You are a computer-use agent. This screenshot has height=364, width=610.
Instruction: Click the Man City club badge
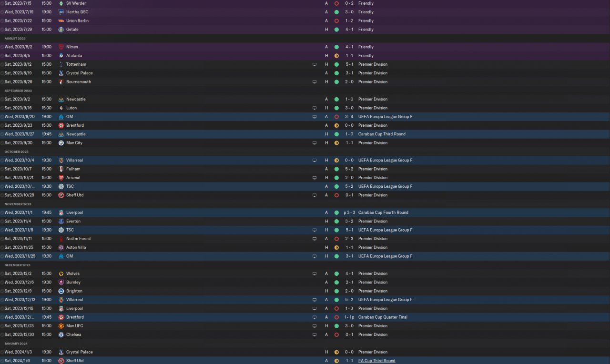[61, 143]
